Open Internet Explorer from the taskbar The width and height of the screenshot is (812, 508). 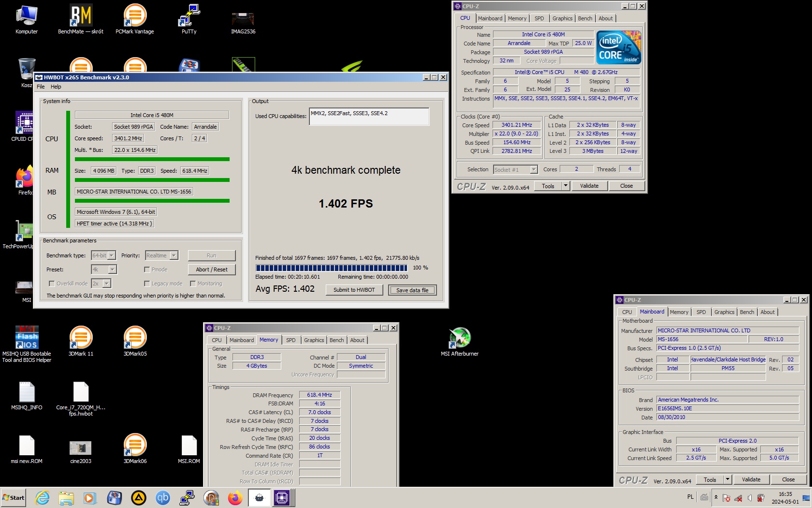43,498
